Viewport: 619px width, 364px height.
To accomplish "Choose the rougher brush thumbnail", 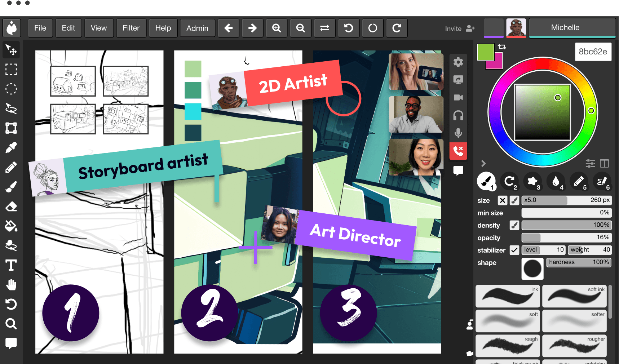I will point(574,346).
